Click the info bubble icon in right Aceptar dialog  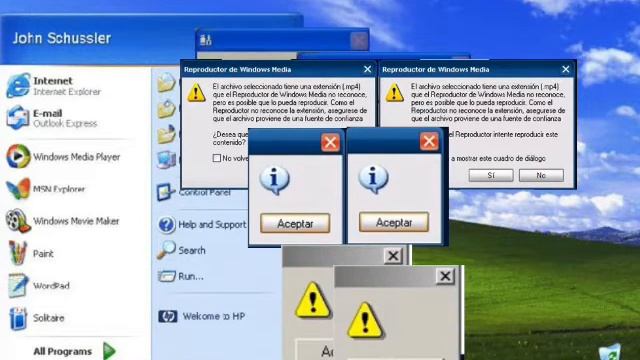coord(373,179)
